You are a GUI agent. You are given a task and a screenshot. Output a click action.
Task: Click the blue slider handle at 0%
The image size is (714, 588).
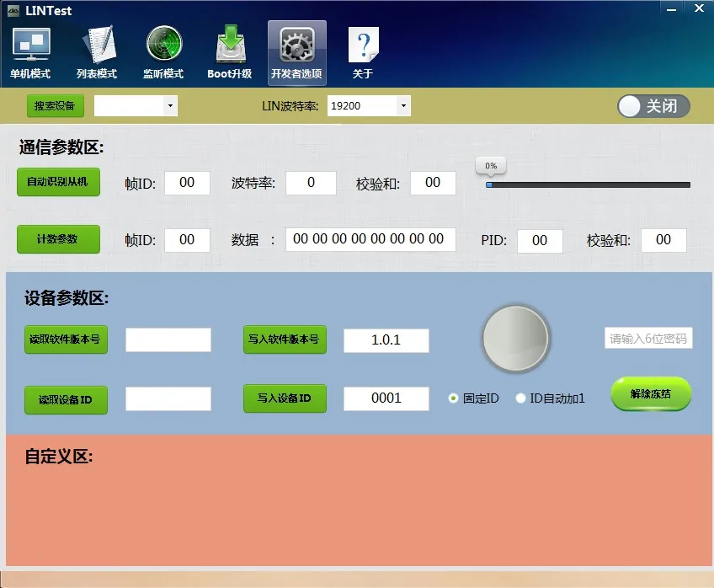pos(488,185)
